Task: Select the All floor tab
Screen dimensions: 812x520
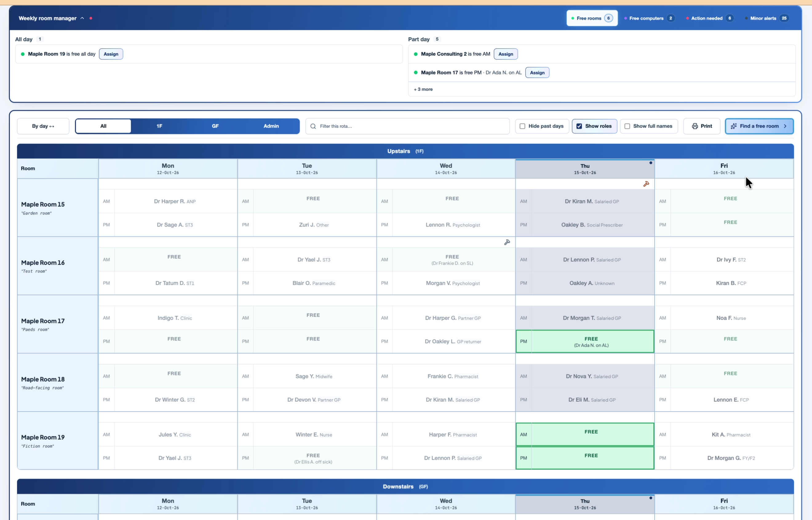Action: [103, 126]
